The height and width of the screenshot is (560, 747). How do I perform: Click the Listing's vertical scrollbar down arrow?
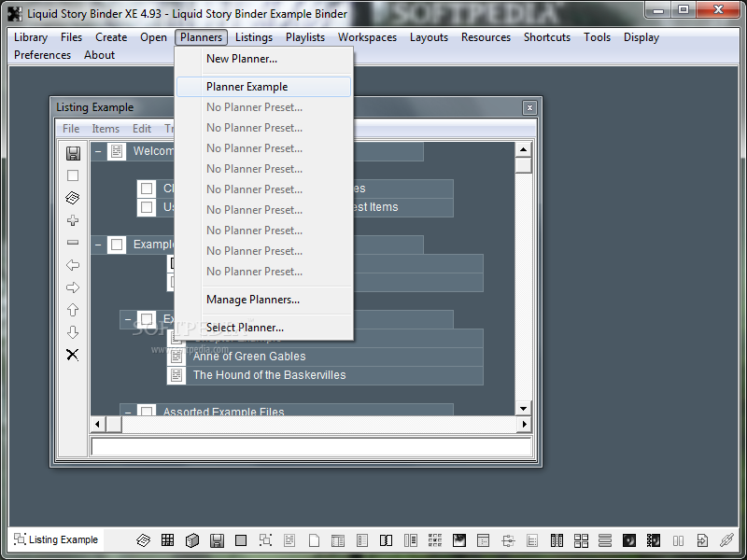(x=523, y=408)
